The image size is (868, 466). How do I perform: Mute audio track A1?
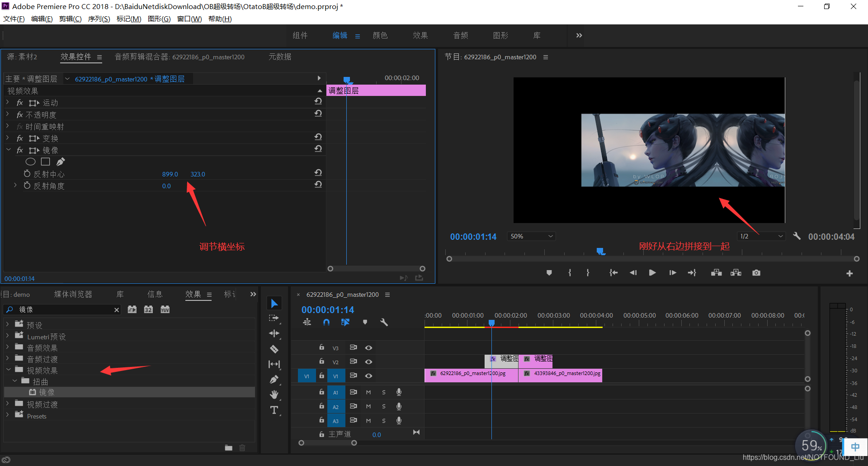tap(368, 393)
